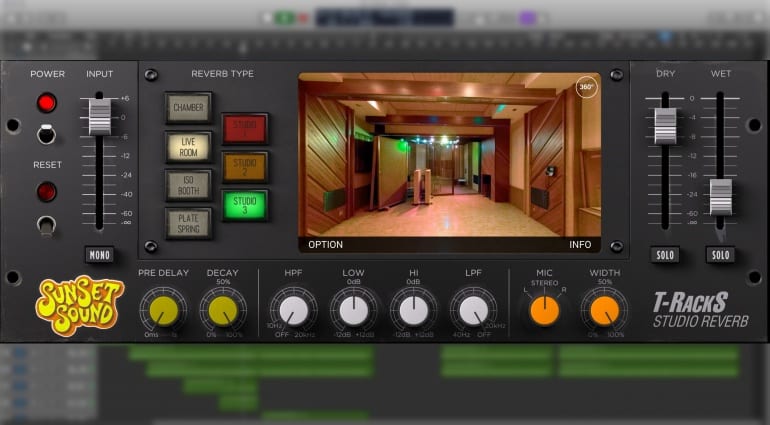Click the LOW 0dB value readout
This screenshot has width=770, height=425.
pos(354,282)
